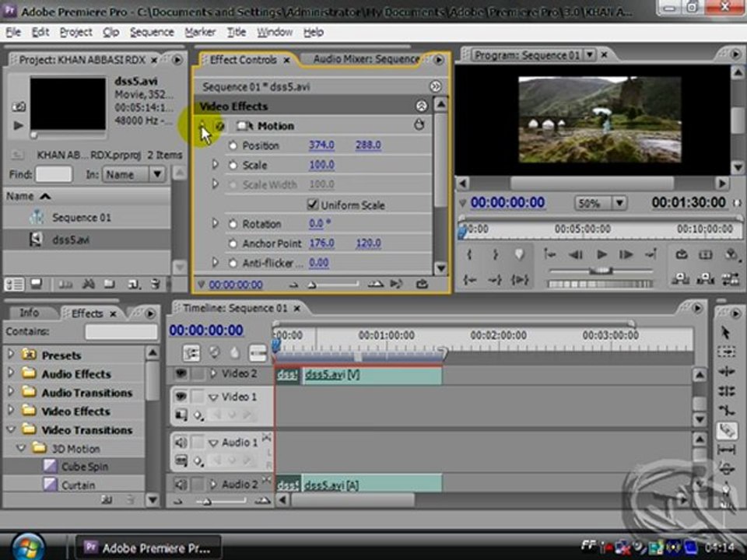Select the Rolling Edit tool
This screenshot has width=747, height=560.
point(726,391)
